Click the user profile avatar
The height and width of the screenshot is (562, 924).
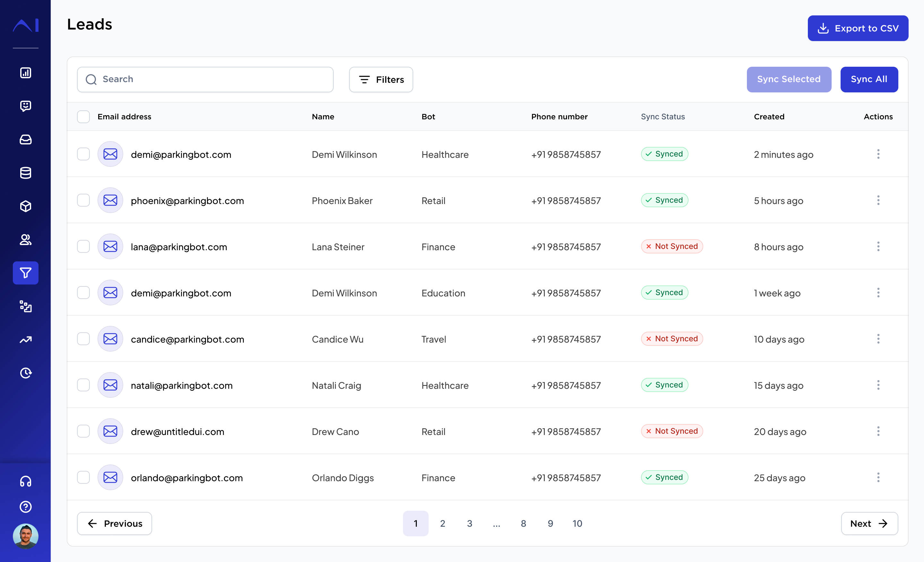(x=25, y=536)
